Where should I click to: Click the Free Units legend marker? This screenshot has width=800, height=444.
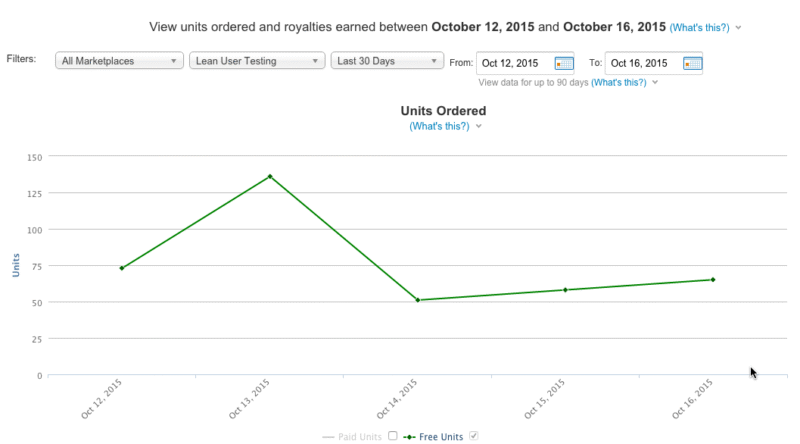point(410,436)
